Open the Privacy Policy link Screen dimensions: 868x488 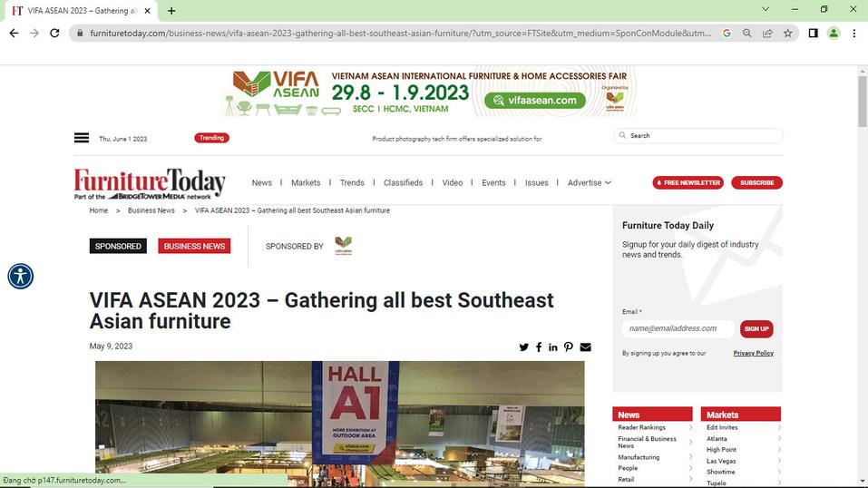[x=754, y=353]
